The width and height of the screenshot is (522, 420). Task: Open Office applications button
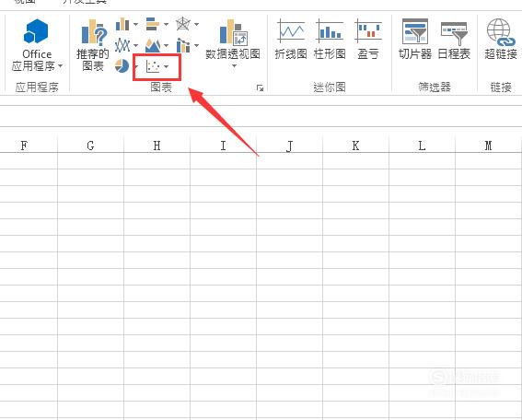coord(37,45)
